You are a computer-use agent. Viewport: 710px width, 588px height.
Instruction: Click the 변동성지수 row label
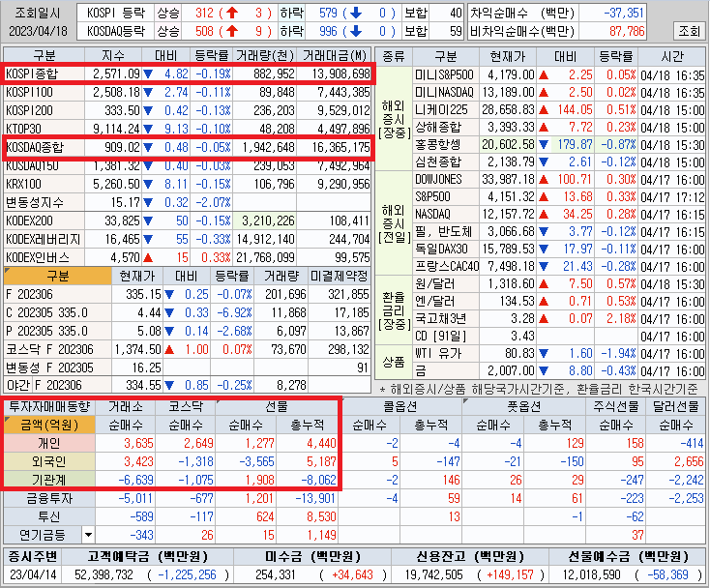44,202
